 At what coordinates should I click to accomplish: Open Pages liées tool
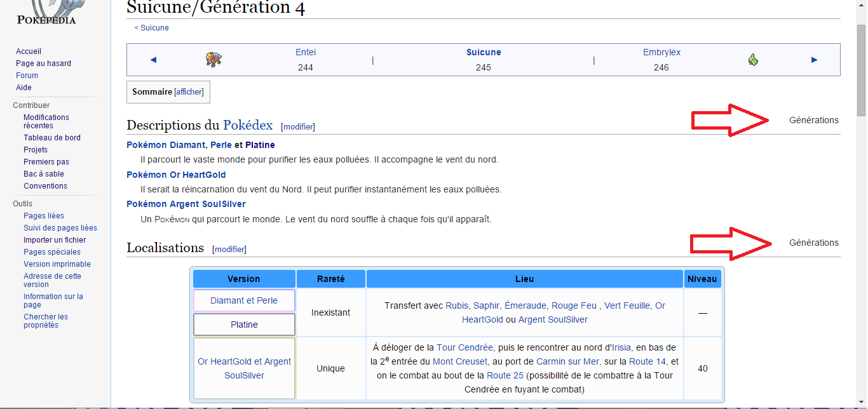click(44, 216)
